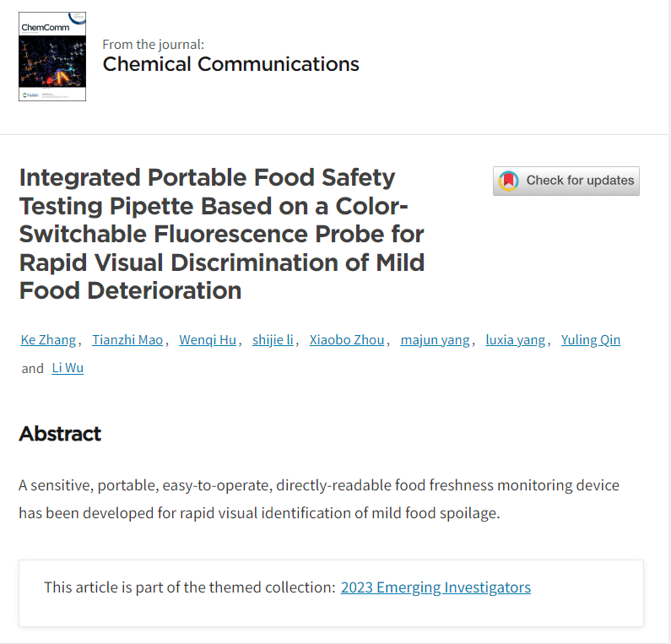Click author name Xiaobo Zhou

point(347,340)
